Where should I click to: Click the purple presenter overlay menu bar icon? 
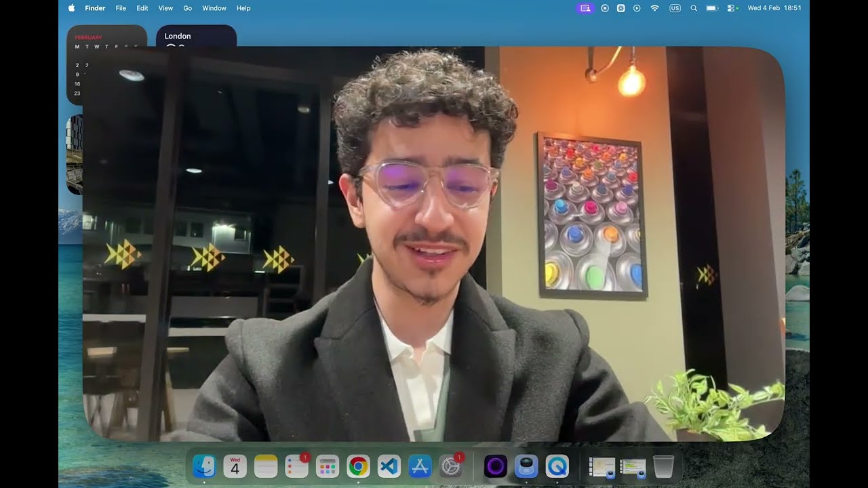coord(586,8)
